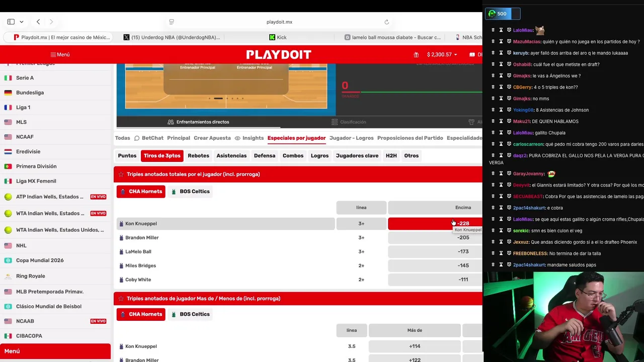Screen dimensions: 644x362
Task: Select the H2H category
Action: click(x=391, y=156)
